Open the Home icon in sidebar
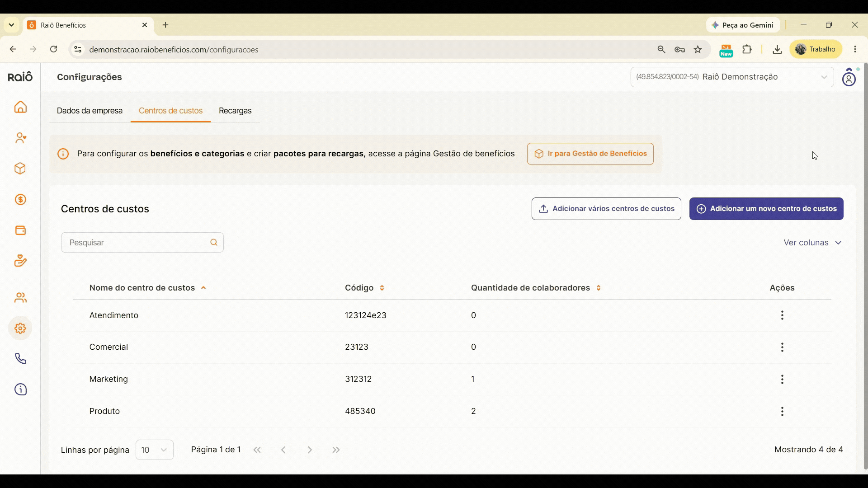The image size is (868, 488). pyautogui.click(x=20, y=107)
